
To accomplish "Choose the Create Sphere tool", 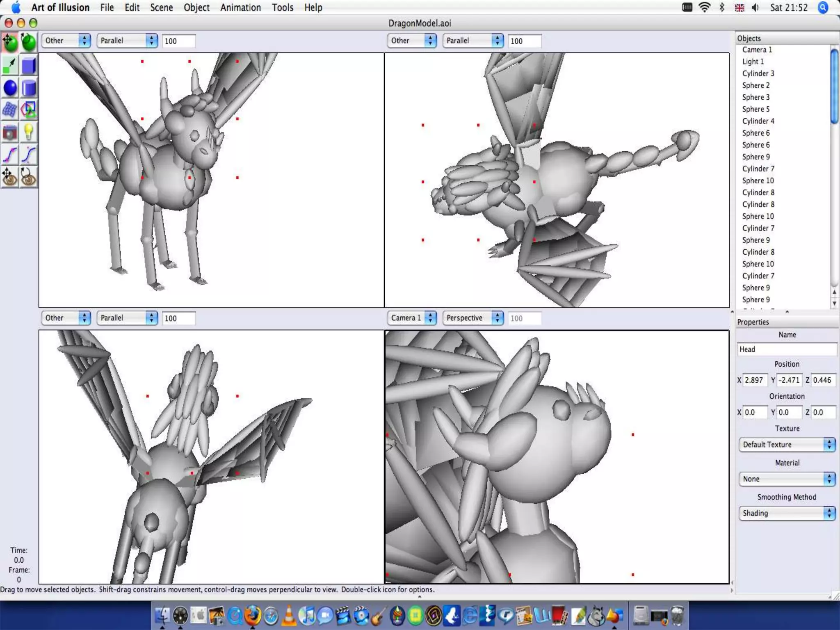I will pos(10,88).
